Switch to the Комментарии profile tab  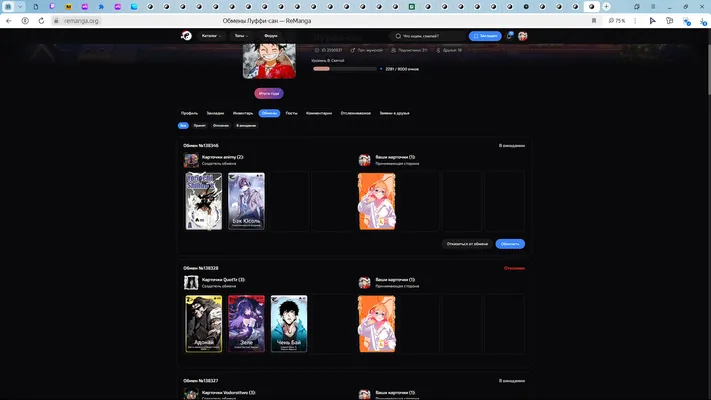319,113
